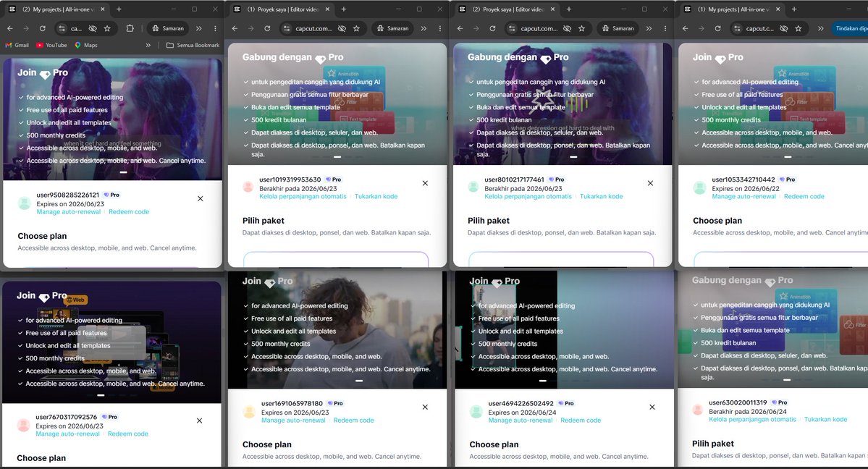The width and height of the screenshot is (868, 469).
Task: Close the (1) My projects tab
Action: 778,9
